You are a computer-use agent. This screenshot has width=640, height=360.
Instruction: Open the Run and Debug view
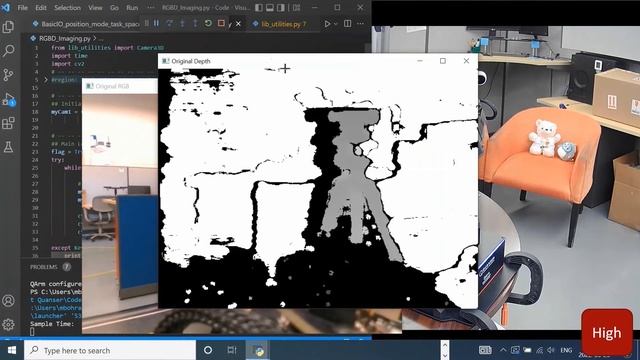tap(8, 99)
